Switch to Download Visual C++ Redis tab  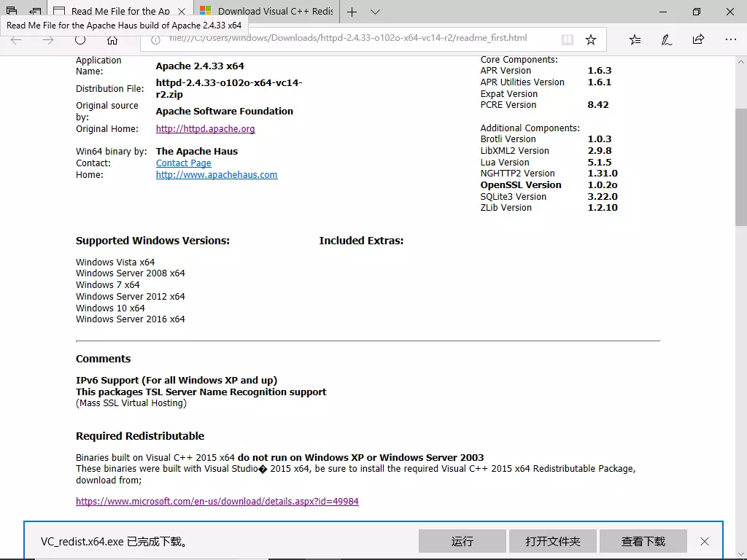(x=266, y=11)
